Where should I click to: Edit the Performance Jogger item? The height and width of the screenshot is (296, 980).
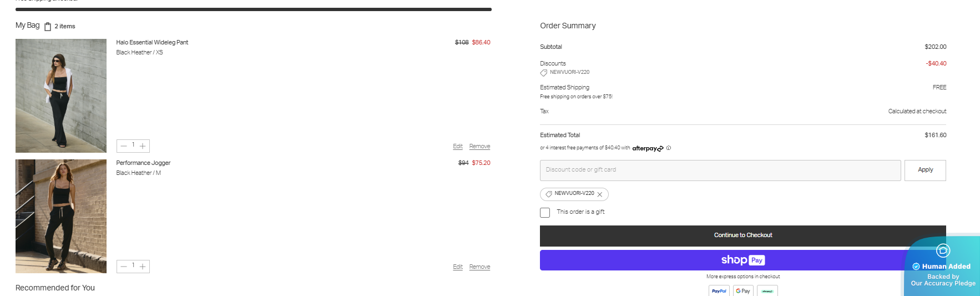click(457, 267)
